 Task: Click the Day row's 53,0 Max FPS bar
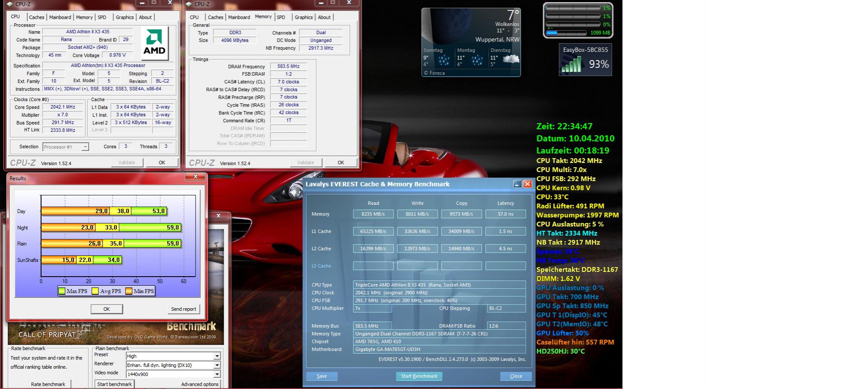click(x=149, y=211)
